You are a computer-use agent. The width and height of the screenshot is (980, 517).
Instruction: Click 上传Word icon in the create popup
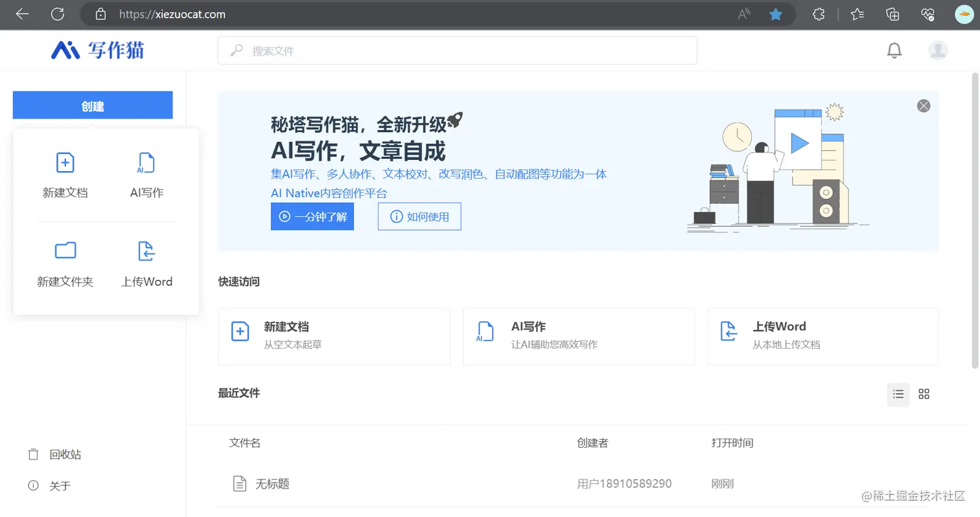click(x=147, y=251)
